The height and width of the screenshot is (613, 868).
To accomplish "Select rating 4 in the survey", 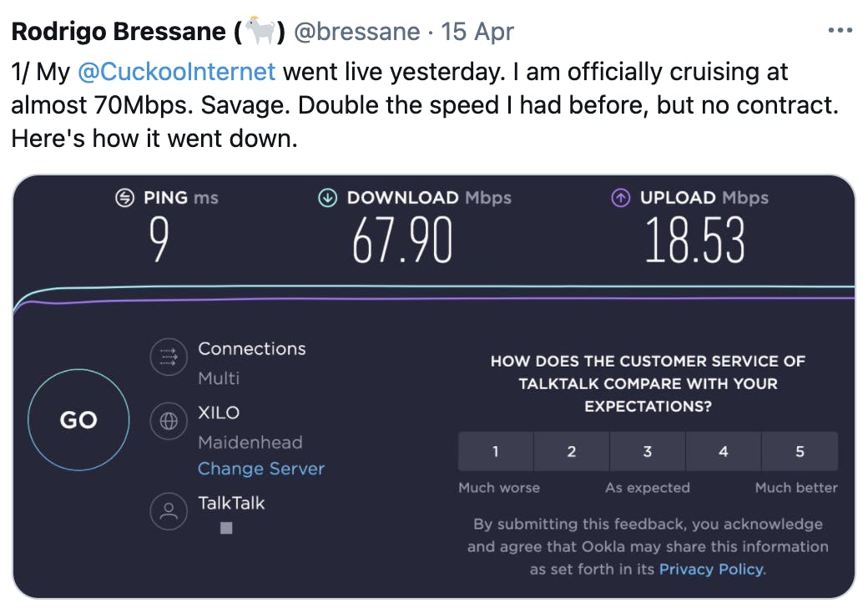I will point(724,451).
